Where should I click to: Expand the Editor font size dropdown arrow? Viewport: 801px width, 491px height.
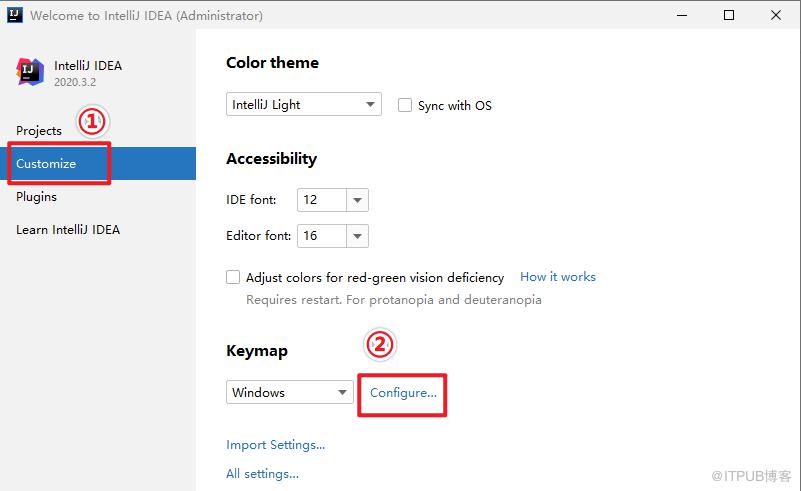[358, 236]
